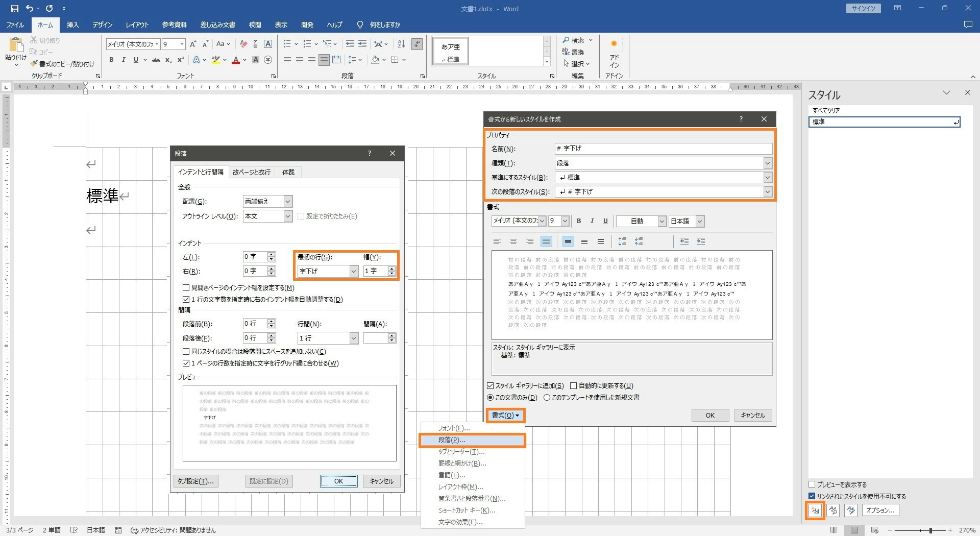The width and height of the screenshot is (980, 536).
Task: Click the Sort icon in paragraph group
Action: coord(401,44)
